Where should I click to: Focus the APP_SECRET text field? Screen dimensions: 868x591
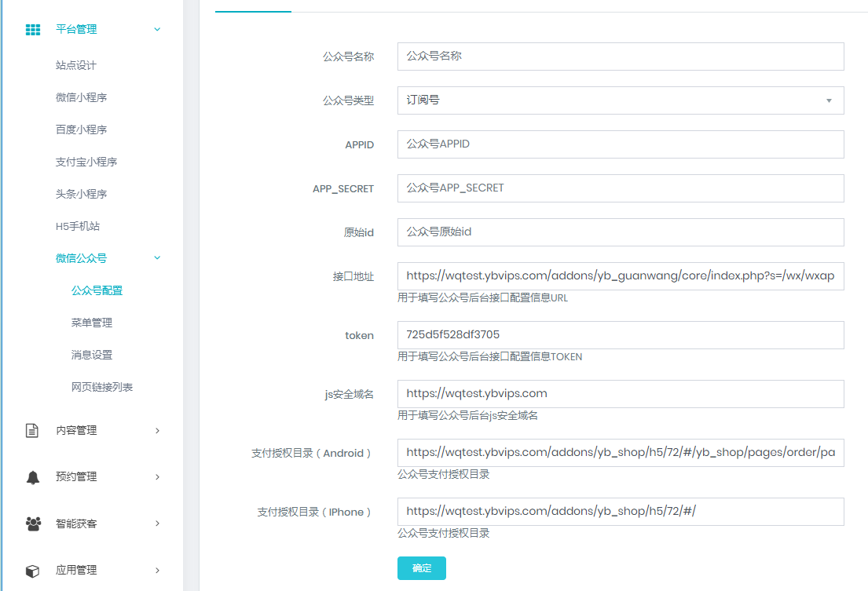point(620,188)
